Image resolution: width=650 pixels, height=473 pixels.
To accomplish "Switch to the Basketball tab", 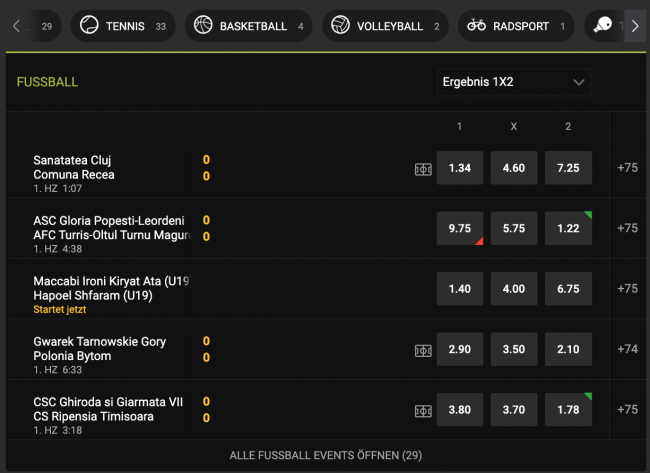I will (x=249, y=26).
